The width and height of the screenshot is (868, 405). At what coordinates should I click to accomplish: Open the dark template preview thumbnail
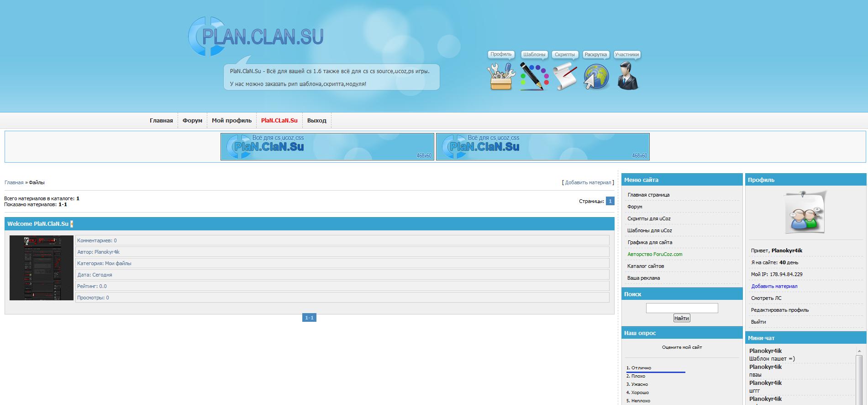click(42, 268)
